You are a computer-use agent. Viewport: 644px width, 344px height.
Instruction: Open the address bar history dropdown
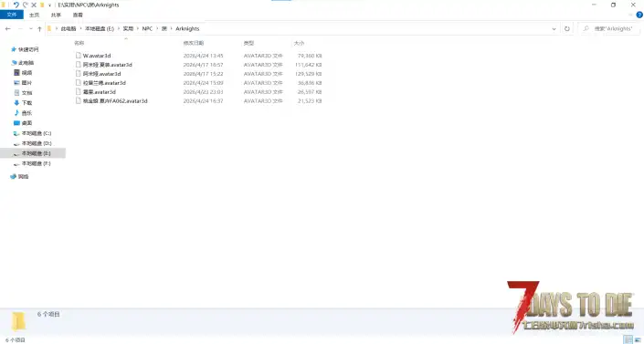(554, 28)
